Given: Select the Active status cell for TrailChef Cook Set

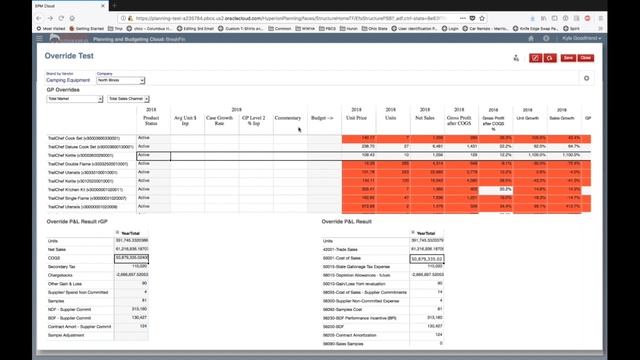Looking at the screenshot, I should click(x=153, y=138).
